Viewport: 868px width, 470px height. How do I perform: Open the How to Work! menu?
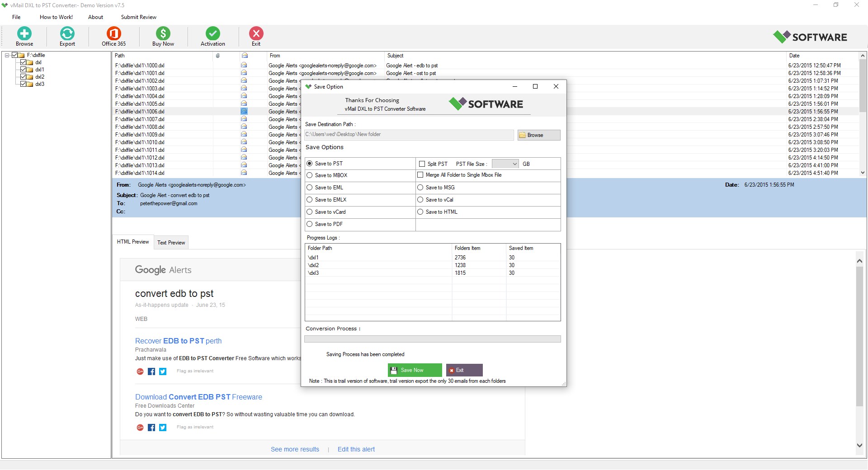pyautogui.click(x=56, y=17)
